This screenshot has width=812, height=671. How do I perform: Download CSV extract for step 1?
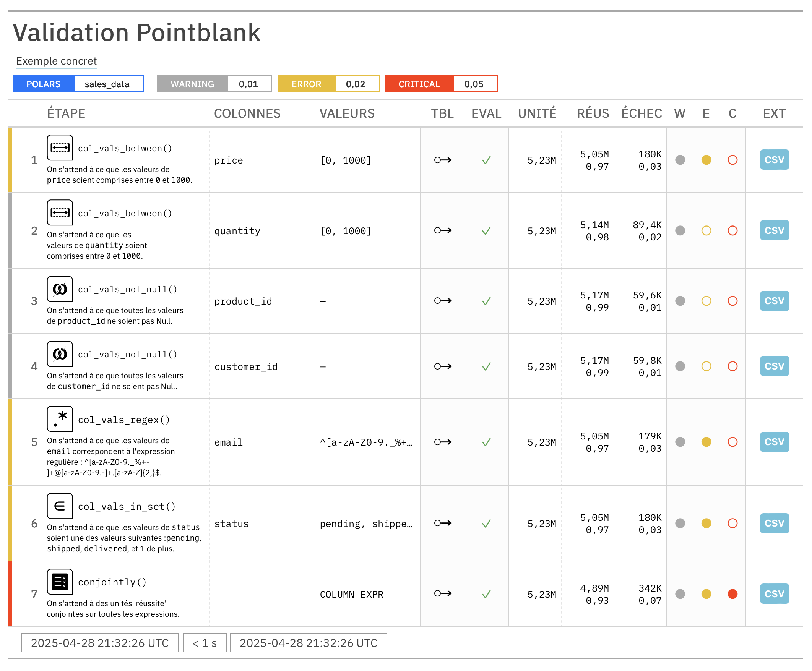point(774,160)
